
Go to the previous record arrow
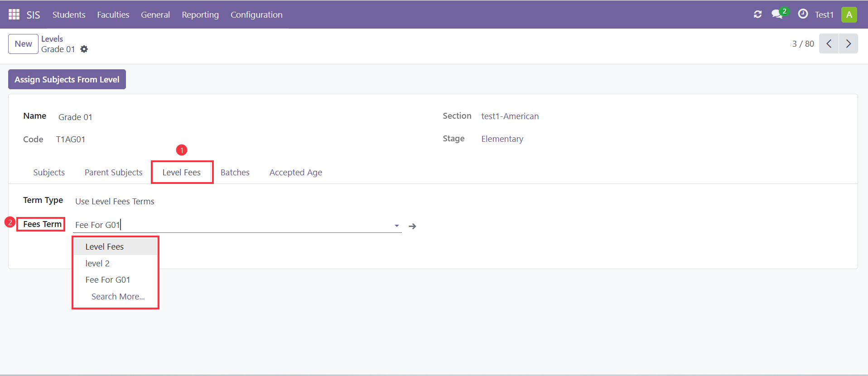829,43
